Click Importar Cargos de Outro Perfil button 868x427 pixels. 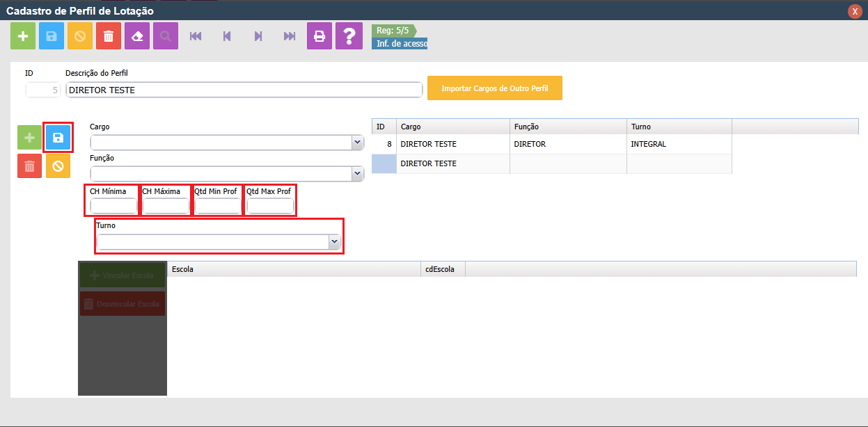494,89
